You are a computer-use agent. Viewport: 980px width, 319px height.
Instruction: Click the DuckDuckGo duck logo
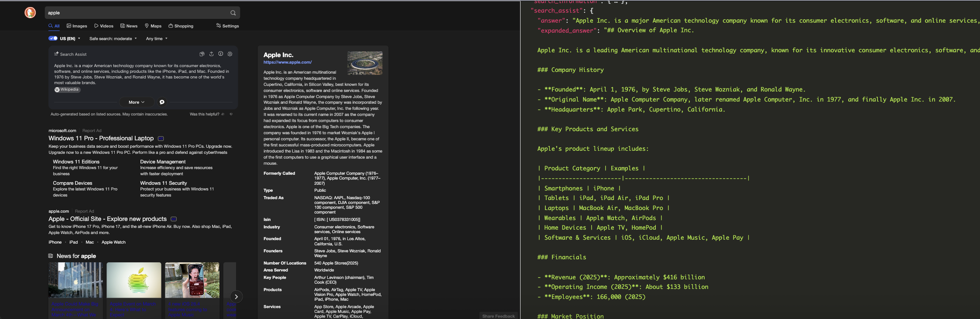(x=30, y=13)
